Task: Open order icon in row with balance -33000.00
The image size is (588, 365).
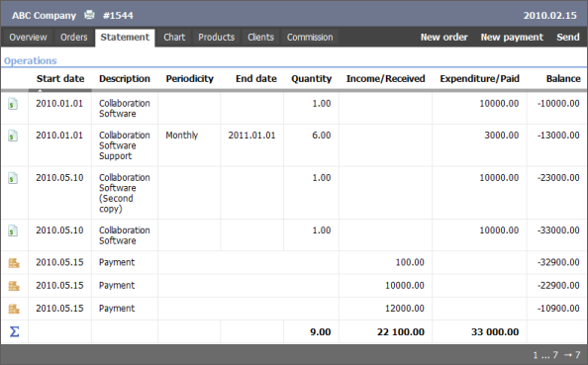Action: (13, 230)
